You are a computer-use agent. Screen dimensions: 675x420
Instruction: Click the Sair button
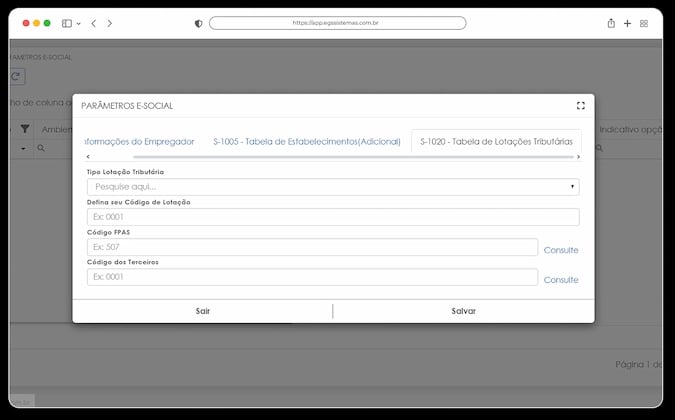tap(202, 311)
